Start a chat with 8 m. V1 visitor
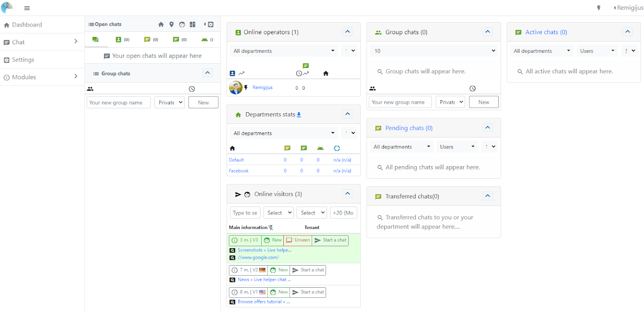Image resolution: width=644 pixels, height=311 pixels. pyautogui.click(x=308, y=292)
